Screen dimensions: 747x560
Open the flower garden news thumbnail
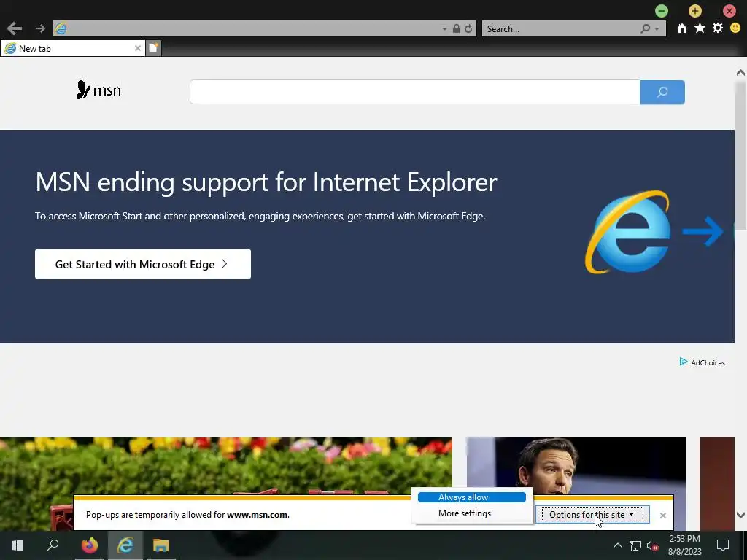point(226,466)
